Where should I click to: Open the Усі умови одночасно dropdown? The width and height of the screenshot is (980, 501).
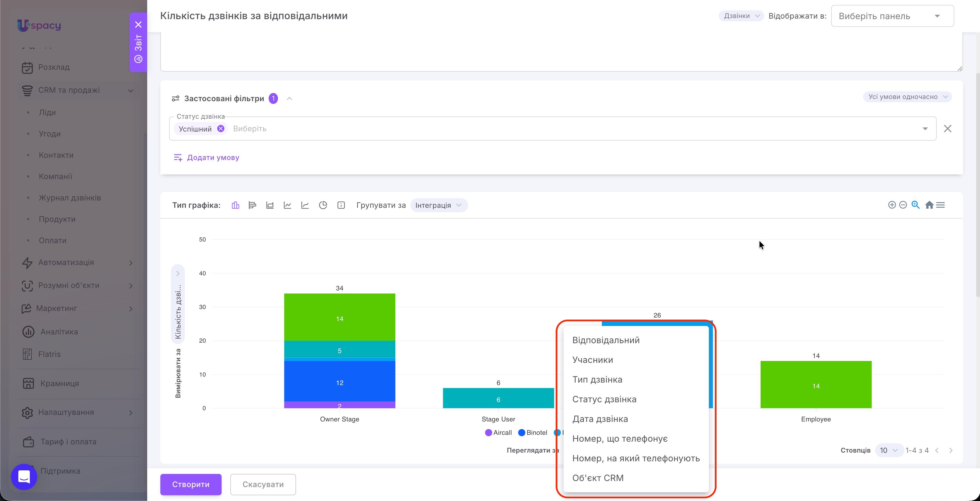(907, 97)
